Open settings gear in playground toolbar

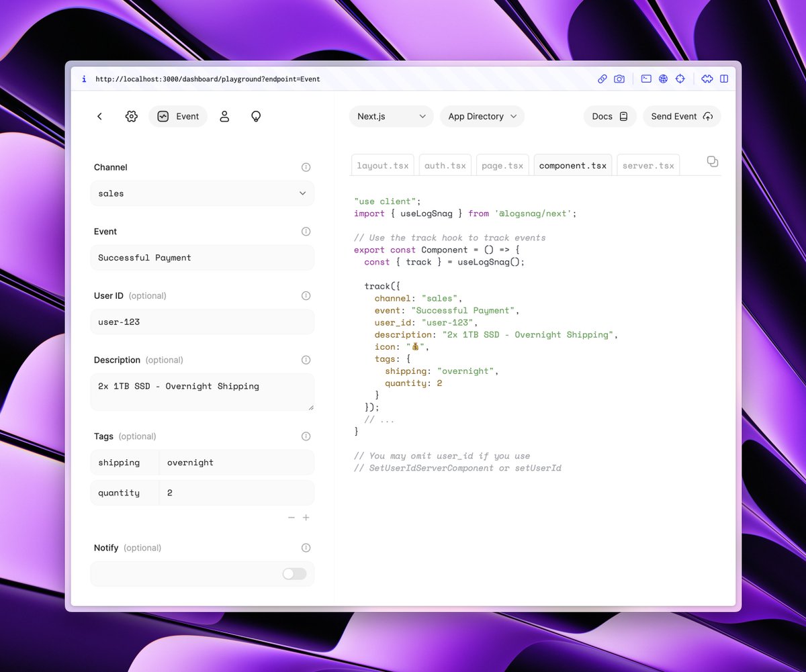tap(132, 116)
